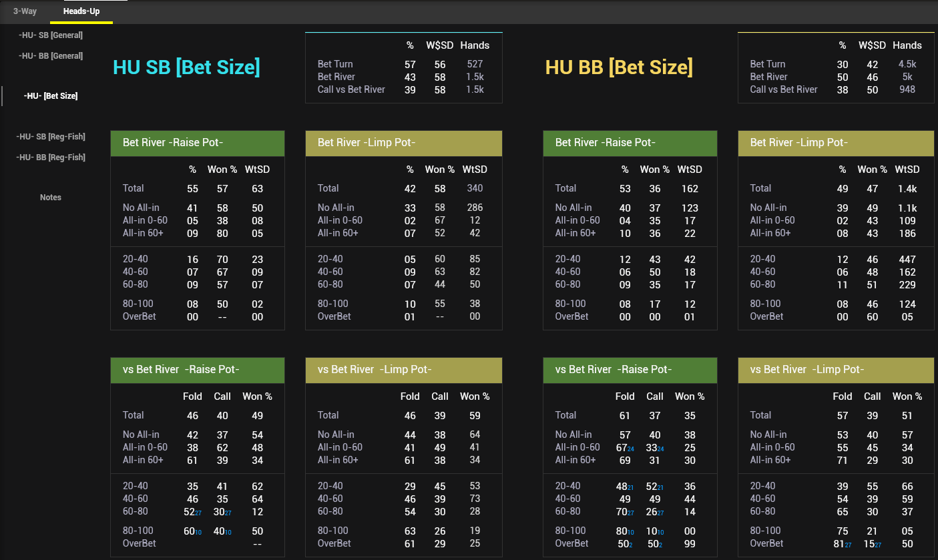Click the HU BB vs Bet River -Limp Pot- header

coord(837,370)
